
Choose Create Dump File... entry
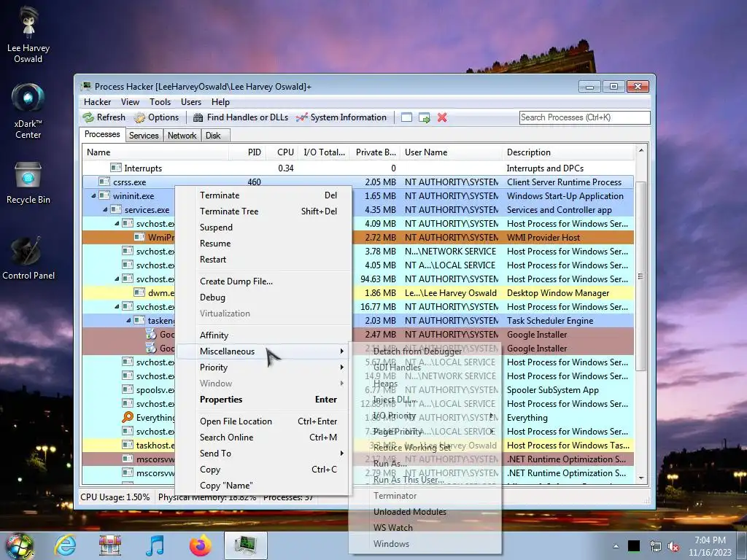tap(263, 281)
